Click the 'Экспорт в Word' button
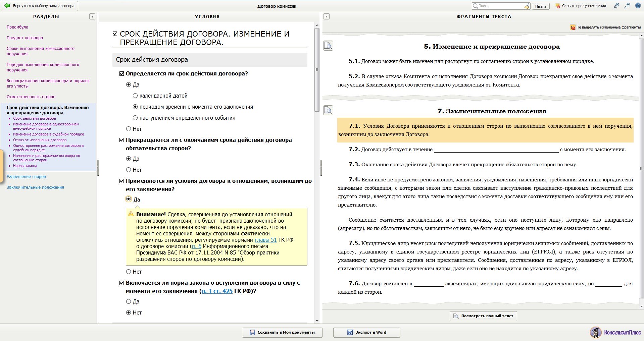This screenshot has height=341, width=644. tap(367, 332)
